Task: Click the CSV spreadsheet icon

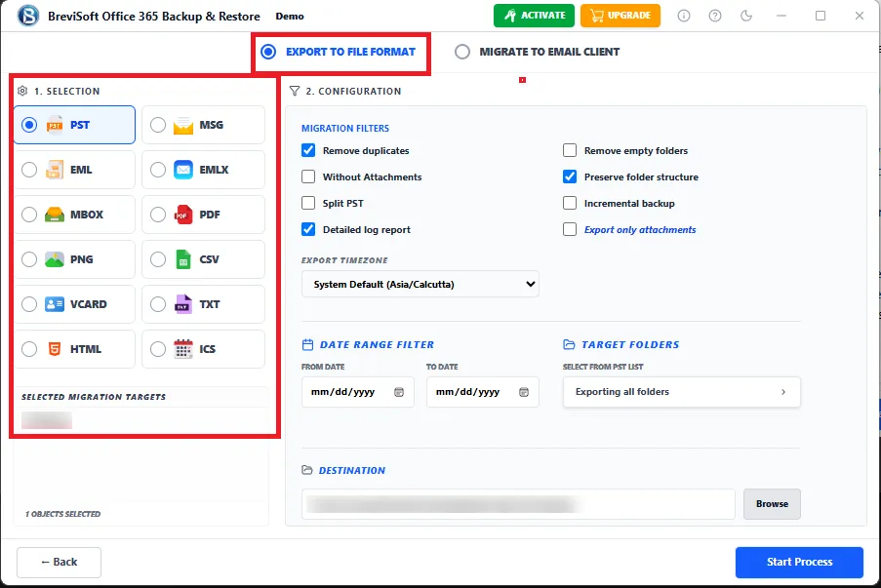Action: (183, 259)
